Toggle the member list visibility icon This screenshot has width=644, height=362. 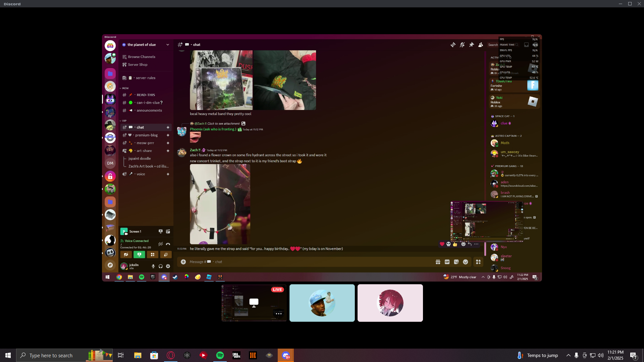point(481,45)
